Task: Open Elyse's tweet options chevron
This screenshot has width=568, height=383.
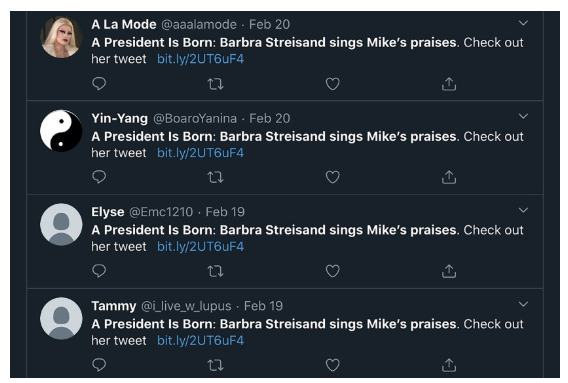Action: click(523, 210)
